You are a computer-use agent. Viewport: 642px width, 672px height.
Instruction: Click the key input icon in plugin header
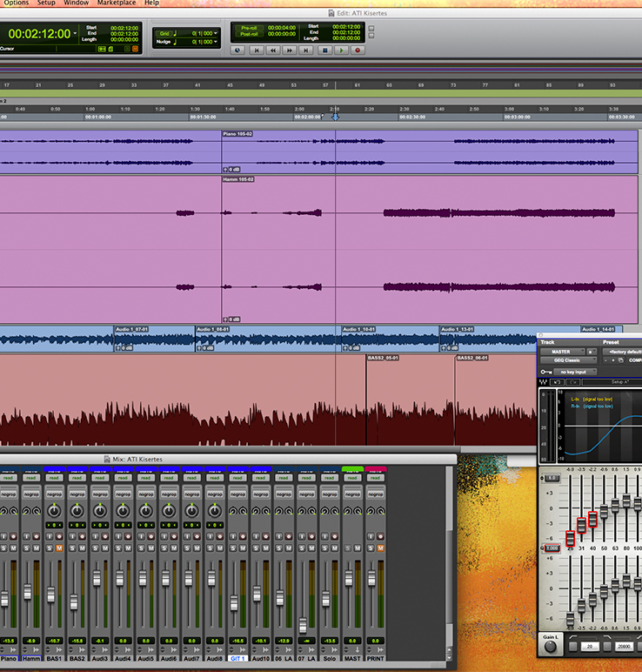click(546, 372)
